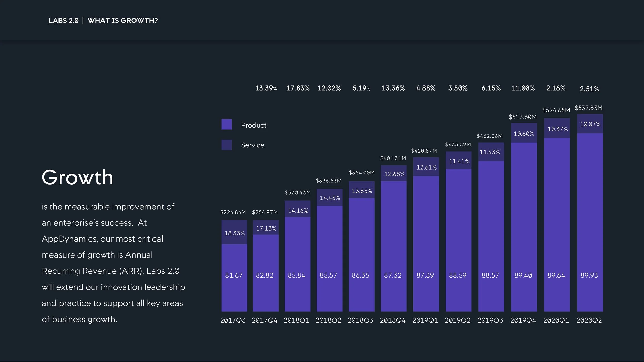Click the '2.51%' growth rate
The width and height of the screenshot is (644, 362).
pyautogui.click(x=589, y=89)
